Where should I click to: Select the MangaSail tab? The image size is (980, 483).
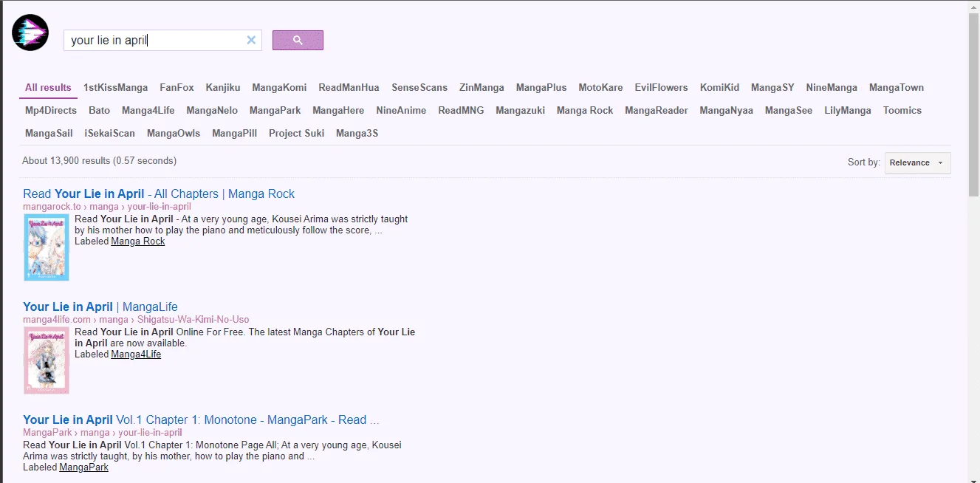[x=49, y=133]
